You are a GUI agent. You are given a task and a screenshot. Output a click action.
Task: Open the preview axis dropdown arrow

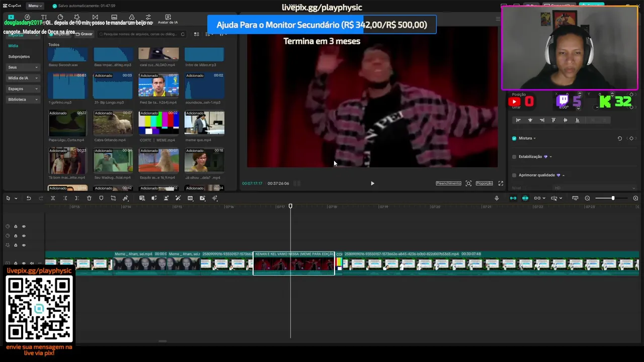pyautogui.click(x=561, y=198)
